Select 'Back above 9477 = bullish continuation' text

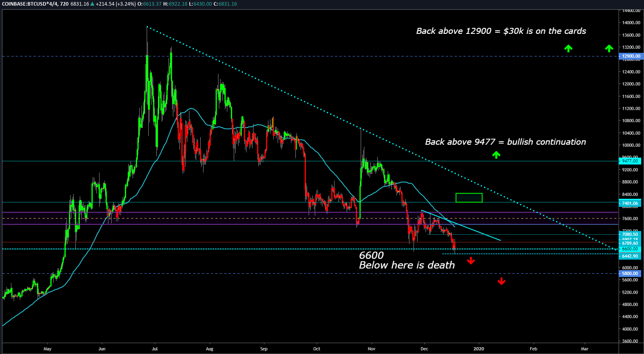505,142
